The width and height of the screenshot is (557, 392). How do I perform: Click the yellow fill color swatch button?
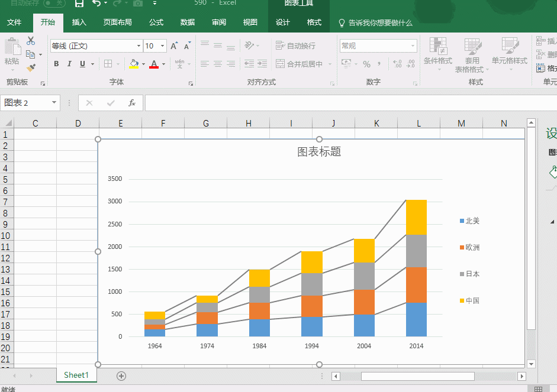(134, 64)
